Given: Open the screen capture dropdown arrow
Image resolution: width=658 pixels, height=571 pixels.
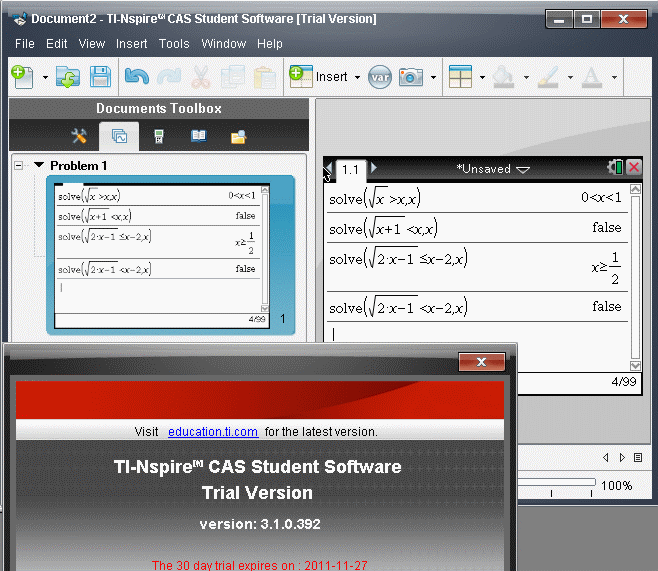Looking at the screenshot, I should click(x=433, y=77).
